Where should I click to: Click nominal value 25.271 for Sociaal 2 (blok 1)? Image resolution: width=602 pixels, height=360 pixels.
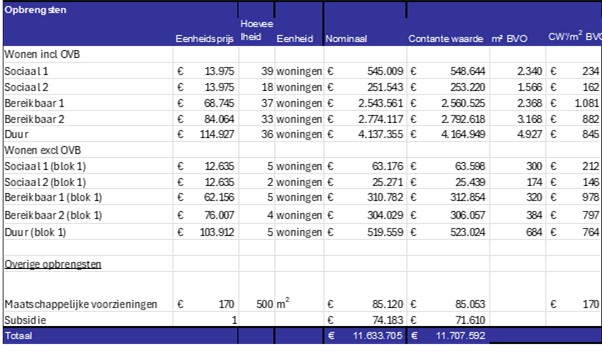387,182
